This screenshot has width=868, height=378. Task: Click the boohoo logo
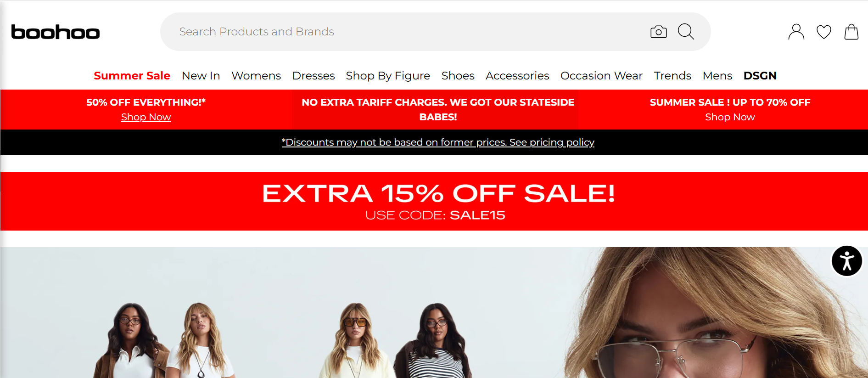[55, 32]
